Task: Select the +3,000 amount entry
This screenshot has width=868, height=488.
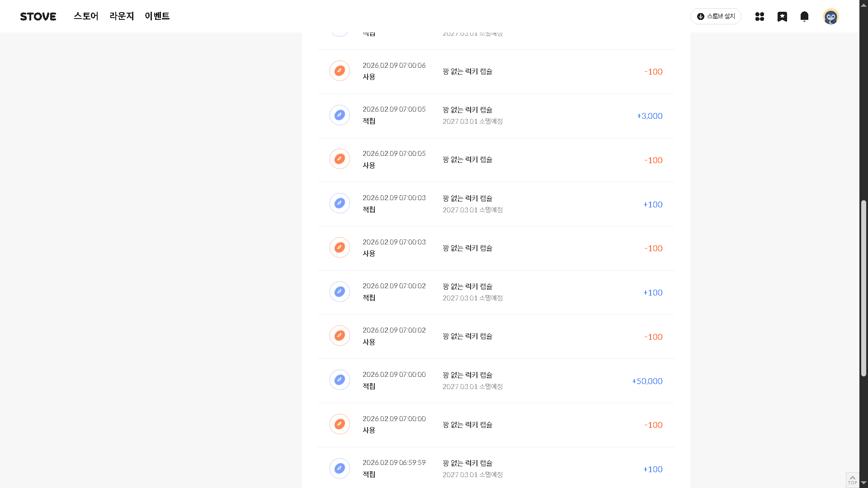Action: [x=650, y=116]
